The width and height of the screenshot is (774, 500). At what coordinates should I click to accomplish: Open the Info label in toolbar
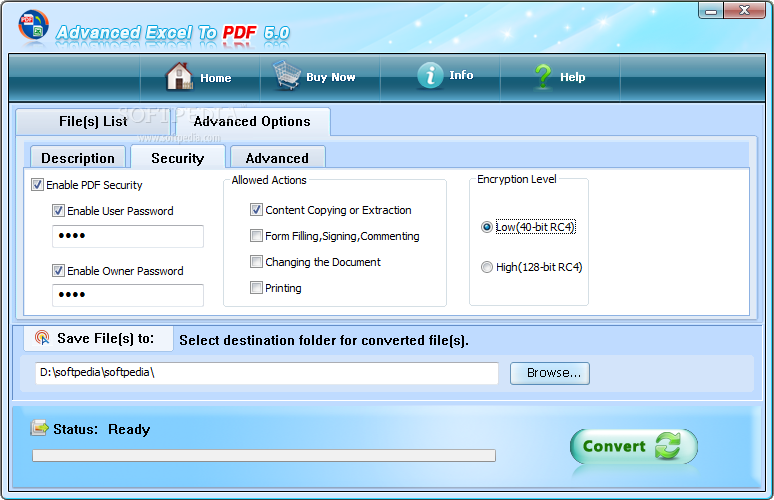click(x=461, y=75)
